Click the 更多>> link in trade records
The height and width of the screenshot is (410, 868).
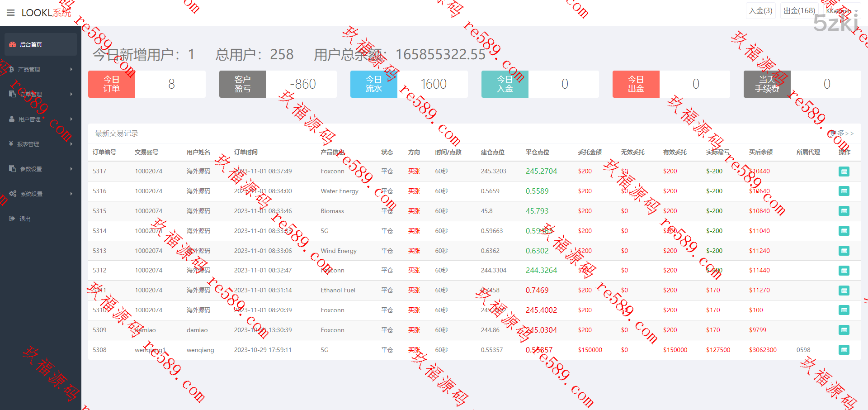tap(841, 133)
